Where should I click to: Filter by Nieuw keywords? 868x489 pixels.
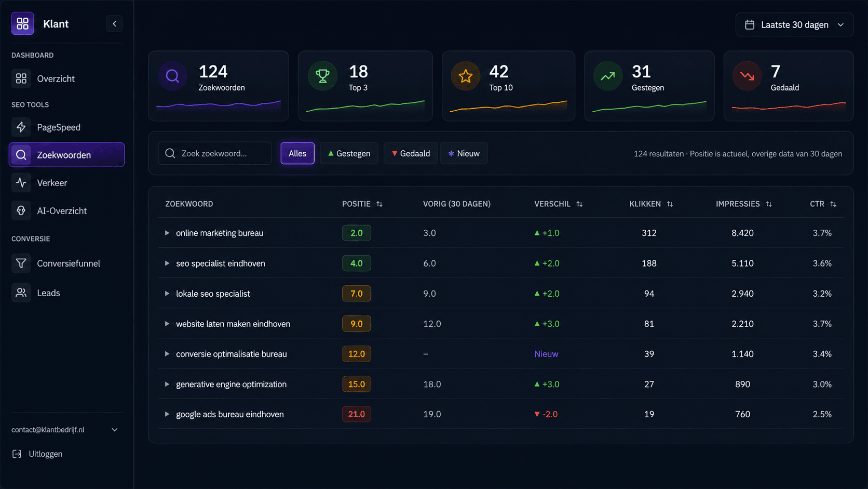(464, 153)
